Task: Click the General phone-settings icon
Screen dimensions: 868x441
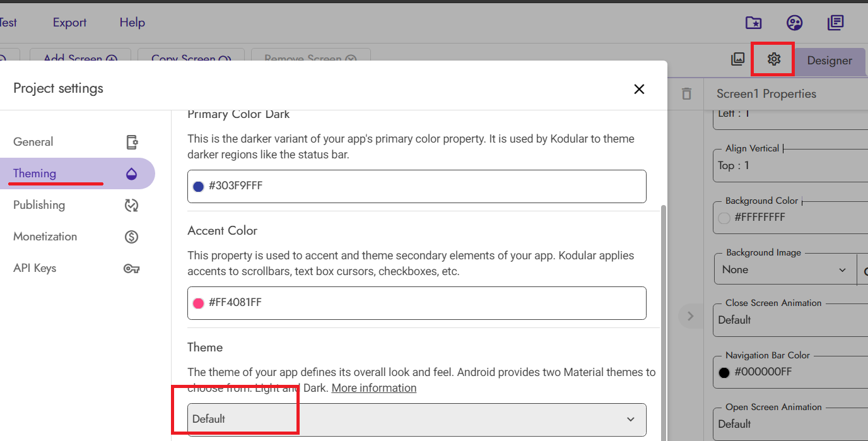Action: [x=132, y=142]
